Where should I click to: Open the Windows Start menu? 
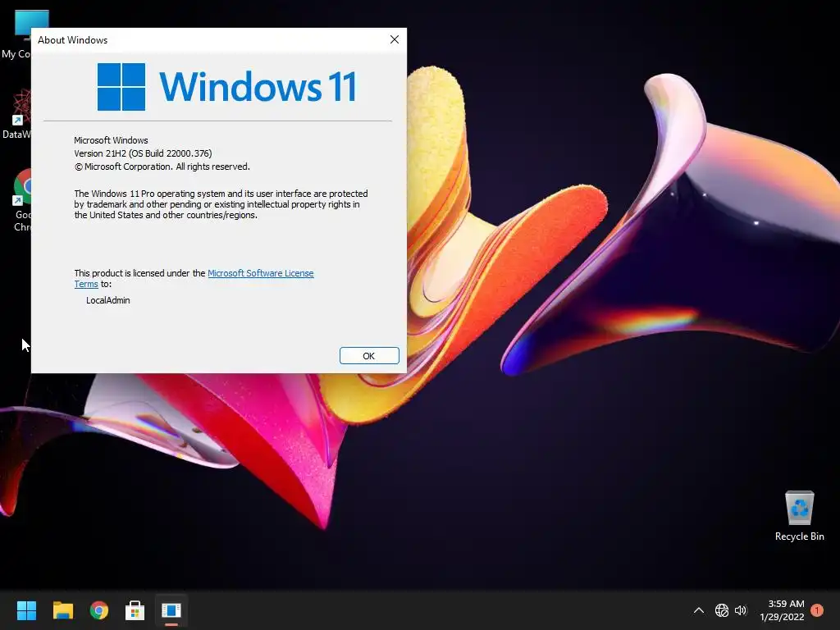(x=26, y=610)
